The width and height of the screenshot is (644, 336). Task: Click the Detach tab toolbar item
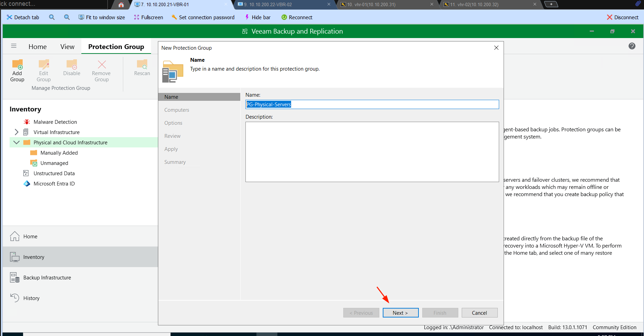pyautogui.click(x=23, y=17)
